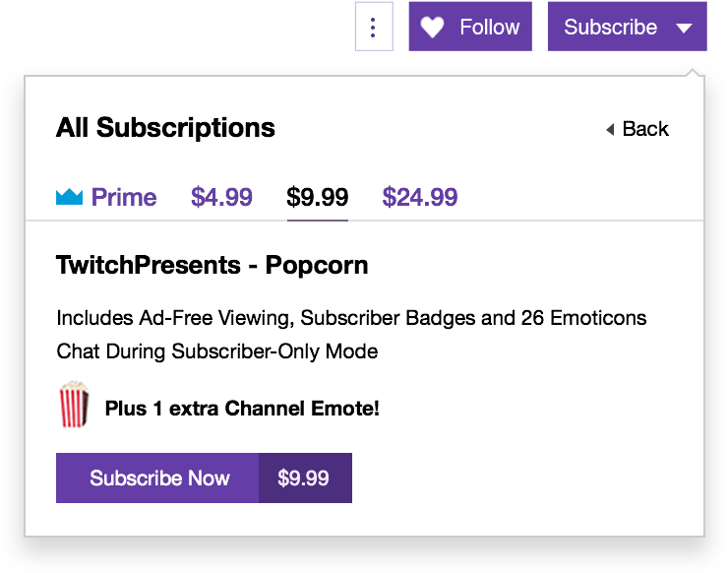Click the All Subscriptions heading
This screenshot has height=573, width=728.
click(165, 128)
